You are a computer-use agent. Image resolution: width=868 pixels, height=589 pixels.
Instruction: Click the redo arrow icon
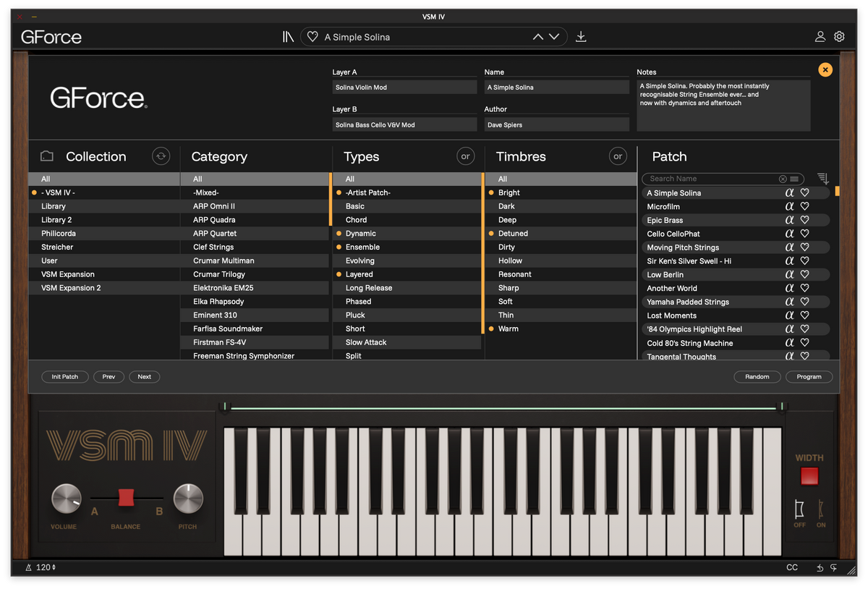[833, 568]
